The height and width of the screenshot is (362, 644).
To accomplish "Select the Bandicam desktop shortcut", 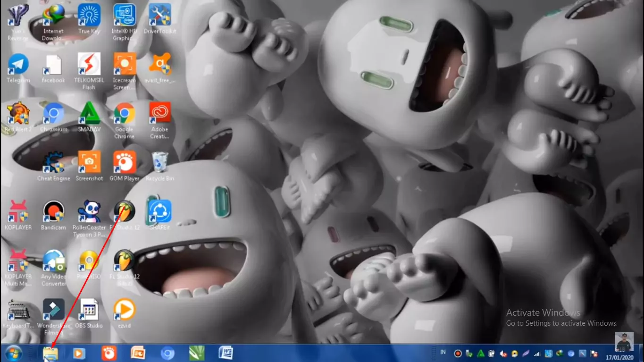I will point(53,216).
